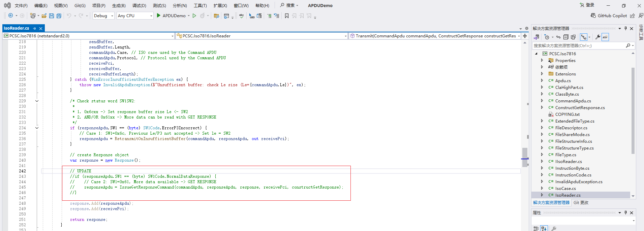
Task: Click the share/feedback icon beside GitHub Copilot
Action: tap(633, 16)
